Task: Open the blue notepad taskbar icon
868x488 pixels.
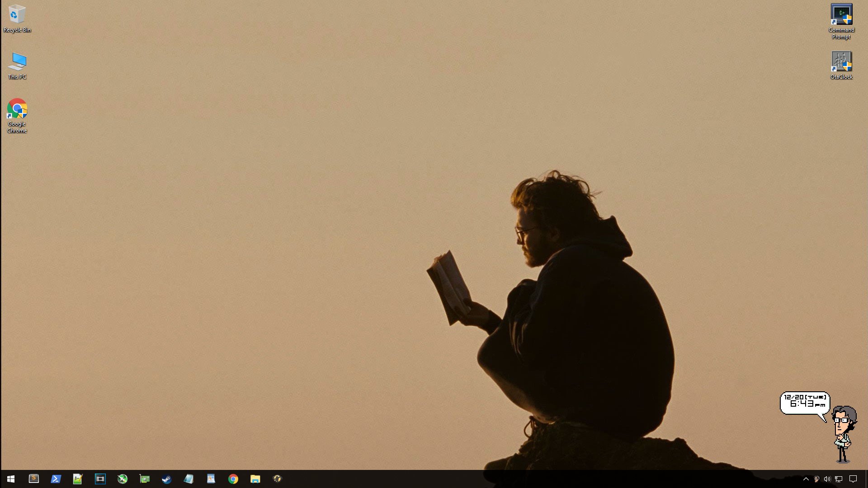Action: point(189,479)
